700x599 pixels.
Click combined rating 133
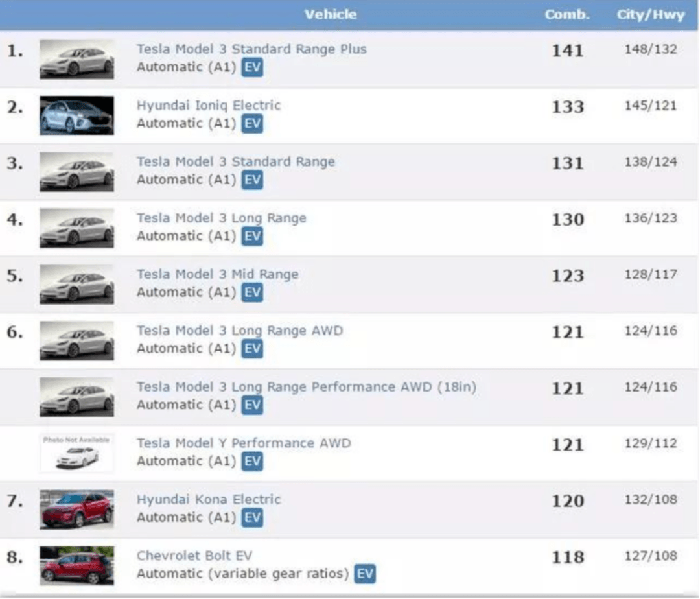(x=568, y=107)
